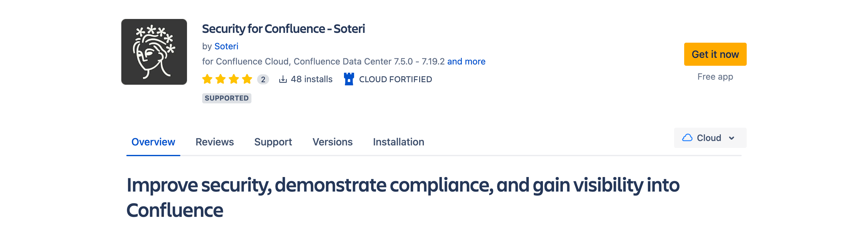Click the CLOUD FORTIFIED label

(x=395, y=79)
